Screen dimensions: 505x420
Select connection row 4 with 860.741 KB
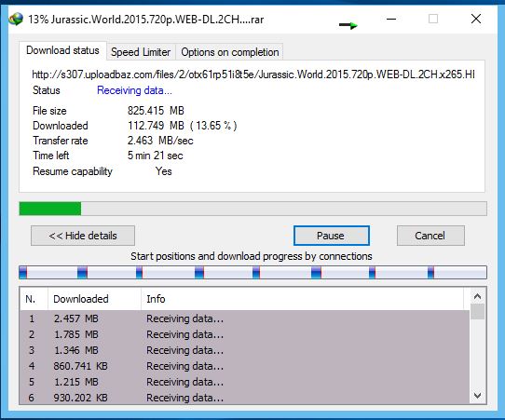(245, 366)
